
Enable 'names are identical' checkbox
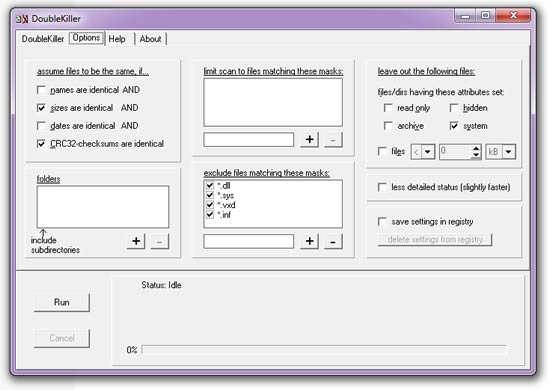tap(41, 90)
